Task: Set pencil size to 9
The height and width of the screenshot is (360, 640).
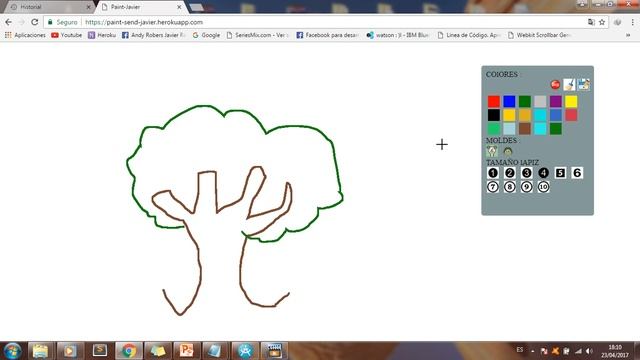Action: (527, 187)
